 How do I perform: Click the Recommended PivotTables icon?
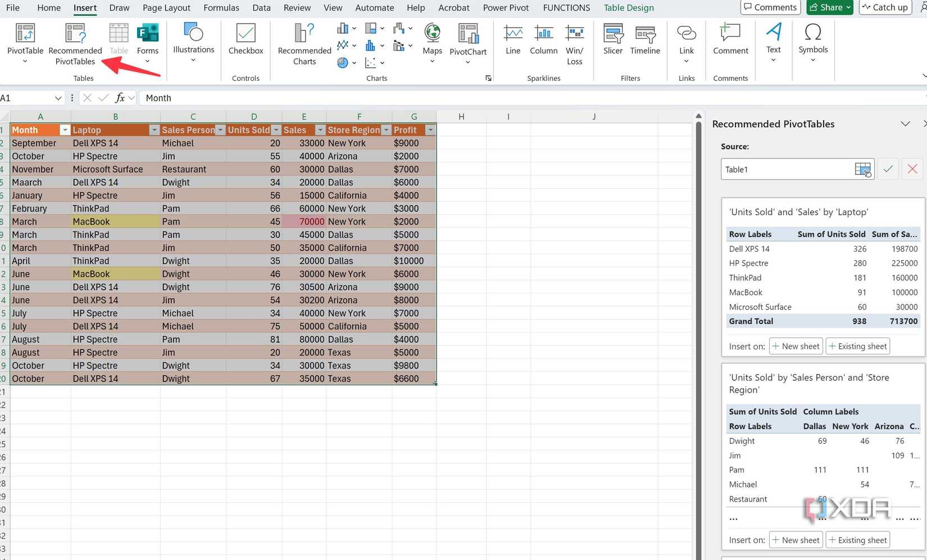[75, 35]
